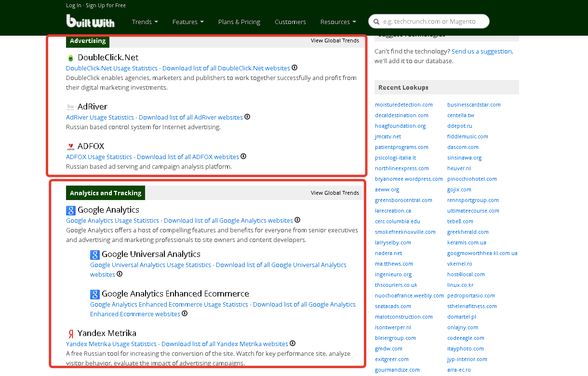Click the Yandex Metrika logo icon
Screen dimensions: 588x376
[x=71, y=334]
